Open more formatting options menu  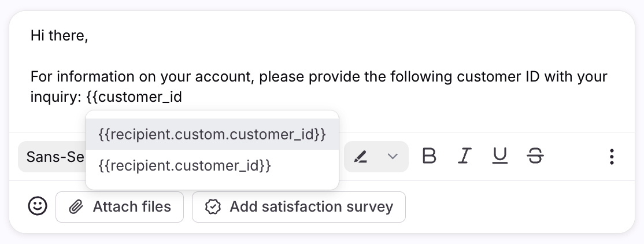(x=612, y=156)
